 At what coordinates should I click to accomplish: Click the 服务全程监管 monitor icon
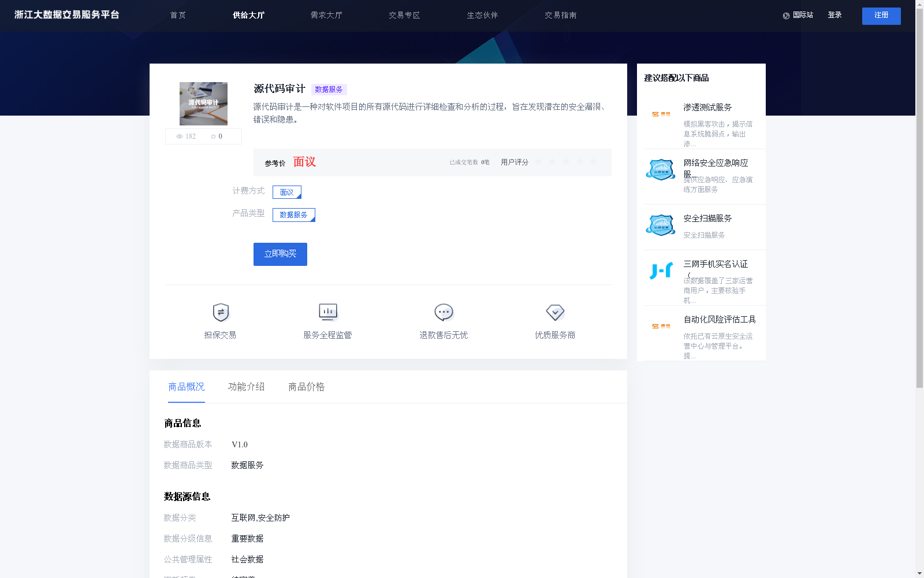click(x=328, y=312)
